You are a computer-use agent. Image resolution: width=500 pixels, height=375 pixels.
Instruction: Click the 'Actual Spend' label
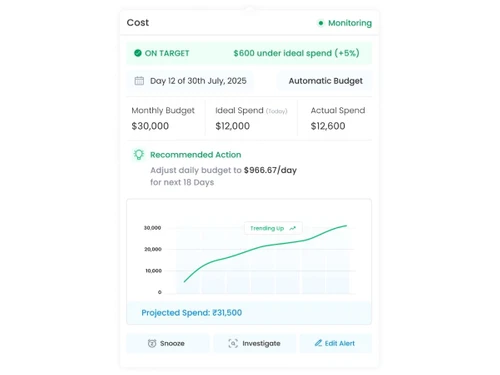(338, 110)
